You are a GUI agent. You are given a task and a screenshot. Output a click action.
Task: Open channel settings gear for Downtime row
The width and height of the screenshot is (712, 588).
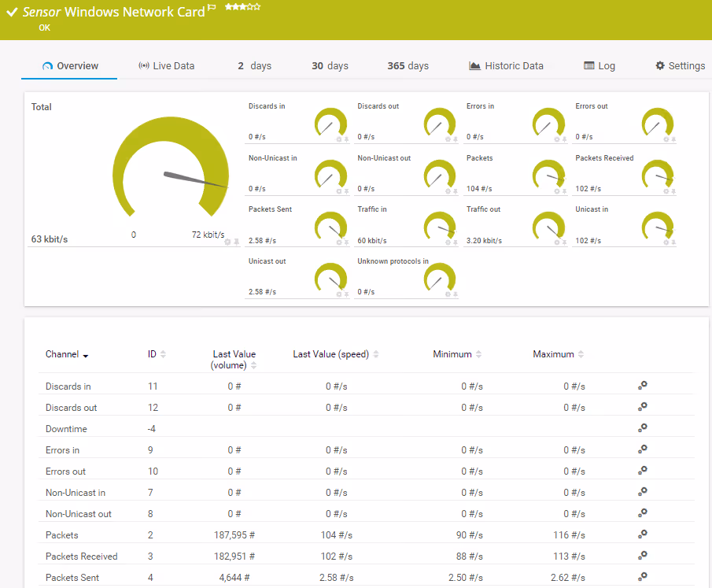coord(643,427)
